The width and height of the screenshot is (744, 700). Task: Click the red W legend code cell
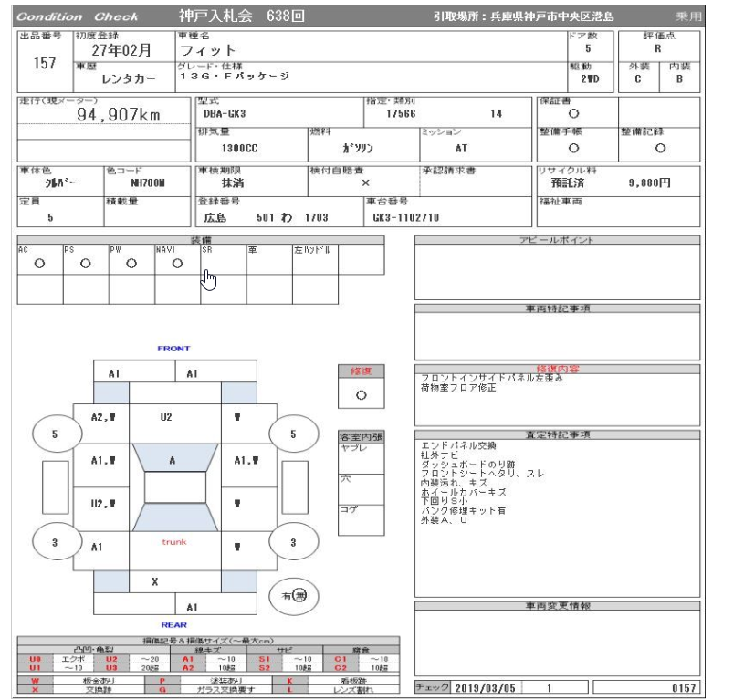click(35, 680)
